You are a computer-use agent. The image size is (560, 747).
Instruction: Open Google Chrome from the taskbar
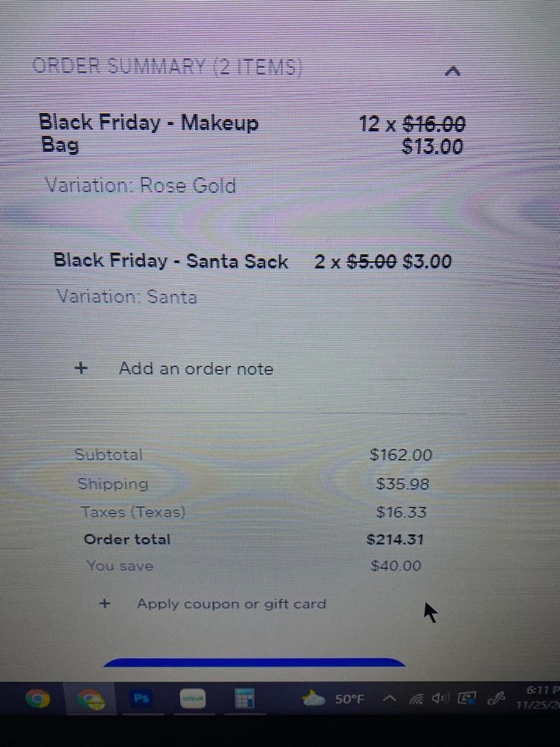(37, 699)
